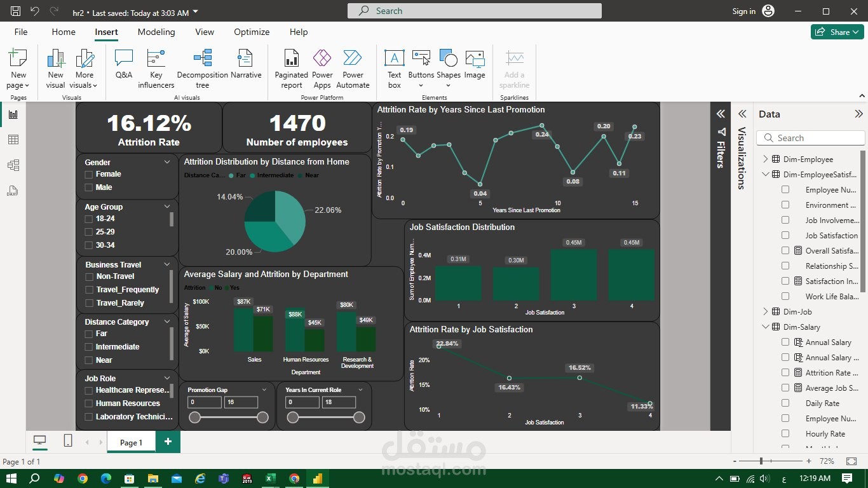
Task: Switch to the Modeling ribbon tab
Action: click(156, 32)
